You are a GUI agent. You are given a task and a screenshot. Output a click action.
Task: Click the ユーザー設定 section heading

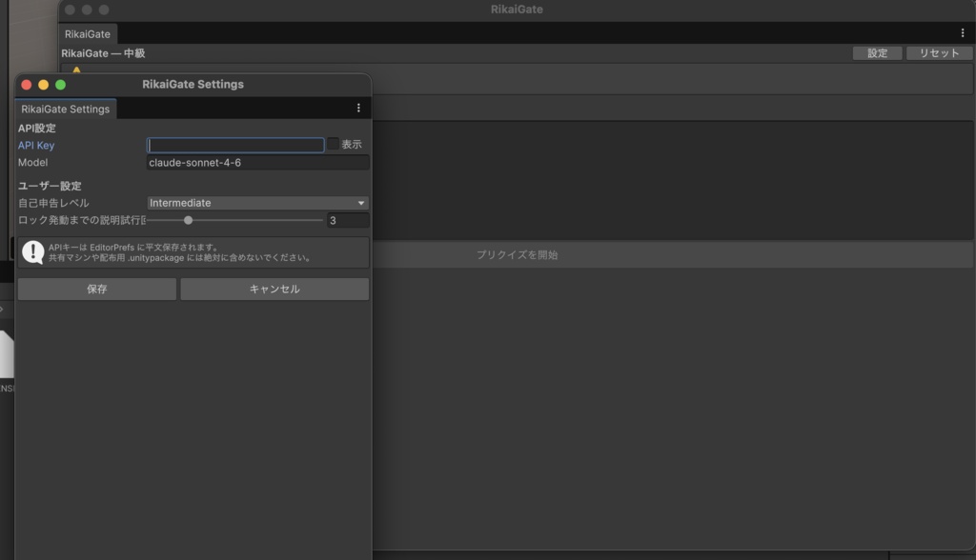[50, 186]
